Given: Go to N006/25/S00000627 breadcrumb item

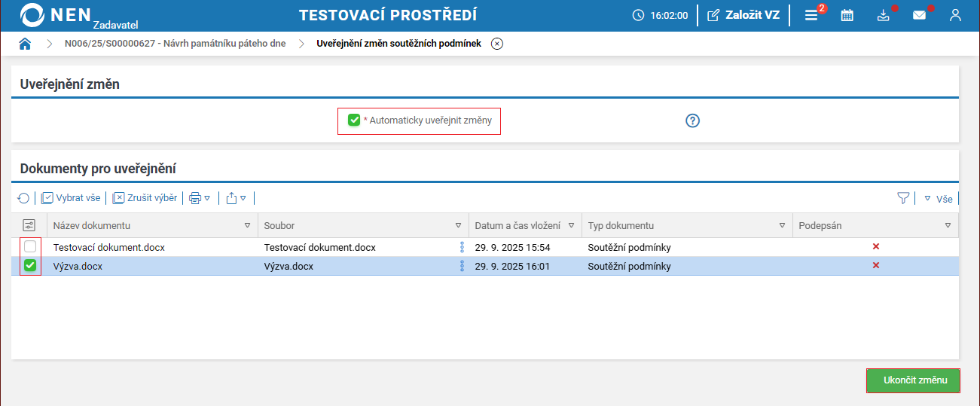Looking at the screenshot, I should (175, 44).
